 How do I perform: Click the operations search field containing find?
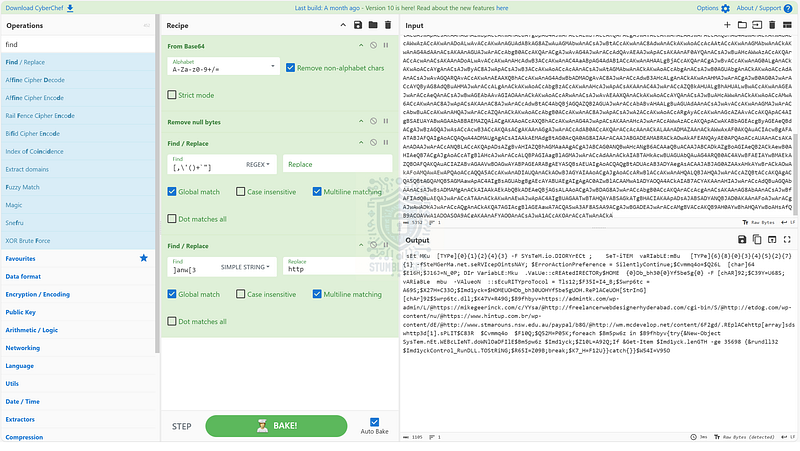tap(78, 44)
